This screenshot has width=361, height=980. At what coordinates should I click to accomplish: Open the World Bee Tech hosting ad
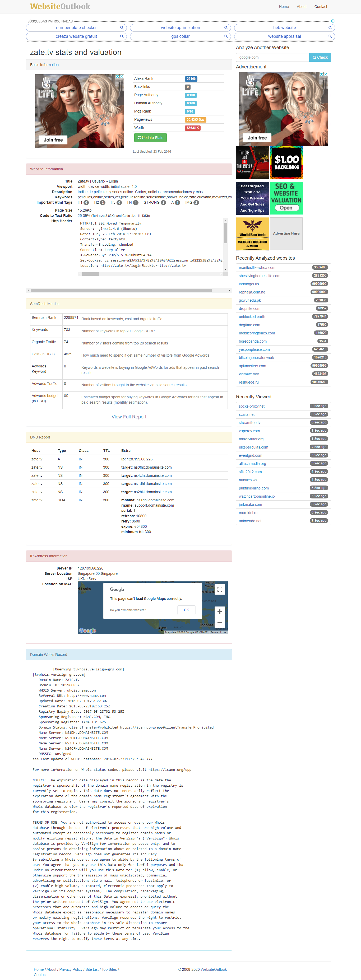[x=252, y=234]
